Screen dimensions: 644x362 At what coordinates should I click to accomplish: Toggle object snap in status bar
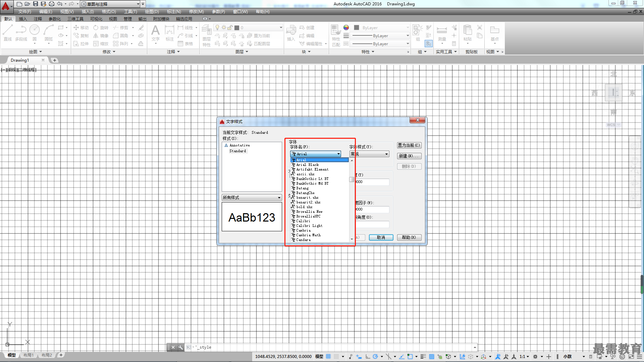click(410, 357)
